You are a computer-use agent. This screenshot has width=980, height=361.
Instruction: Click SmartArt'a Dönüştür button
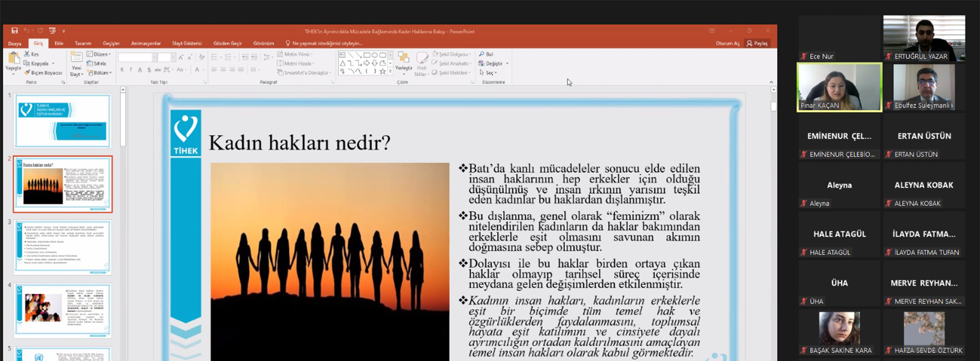click(303, 73)
